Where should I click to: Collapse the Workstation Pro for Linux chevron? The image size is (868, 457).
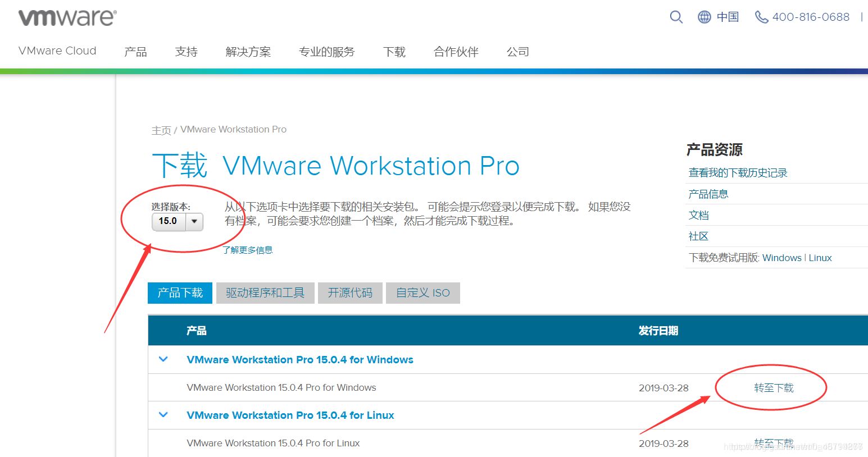click(163, 415)
